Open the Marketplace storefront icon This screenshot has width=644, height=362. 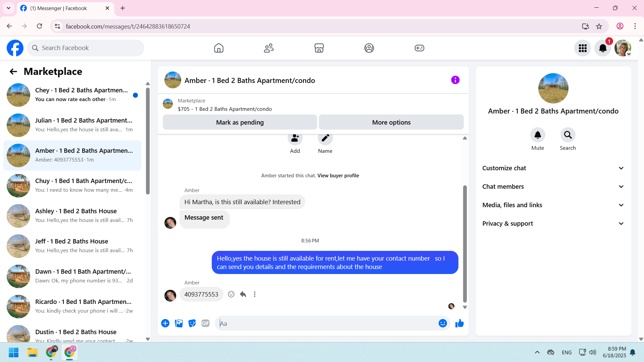[x=319, y=48]
